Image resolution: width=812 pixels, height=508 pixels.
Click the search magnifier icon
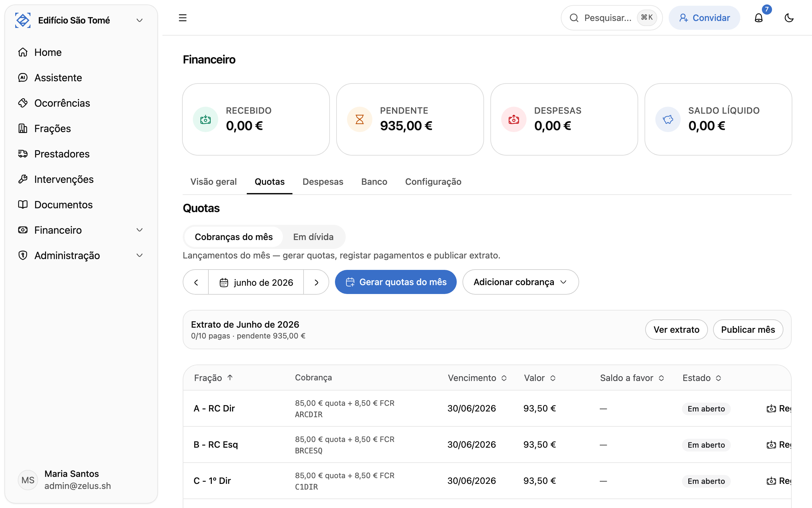pos(574,18)
